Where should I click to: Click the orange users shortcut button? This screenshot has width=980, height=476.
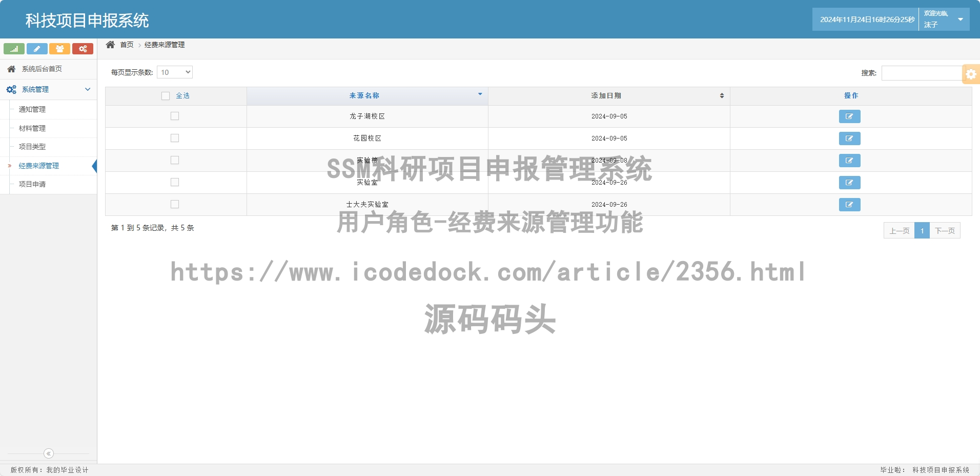click(x=60, y=49)
